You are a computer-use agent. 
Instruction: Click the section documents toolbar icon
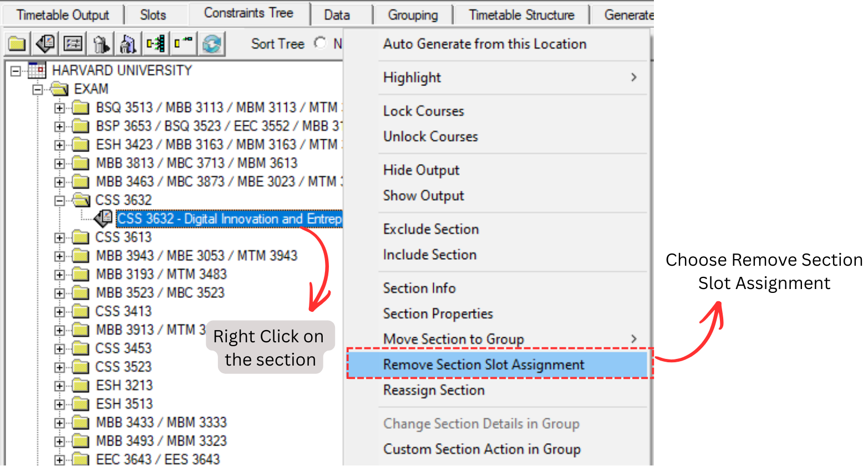45,43
